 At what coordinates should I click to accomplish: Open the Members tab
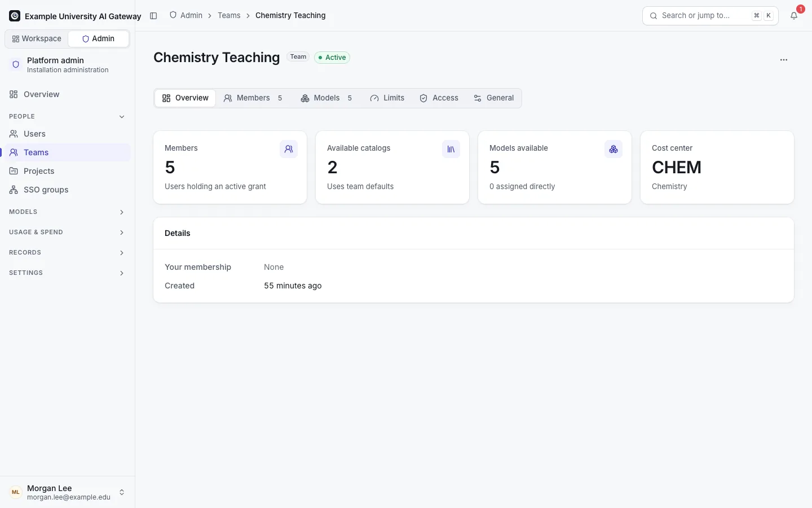[253, 98]
